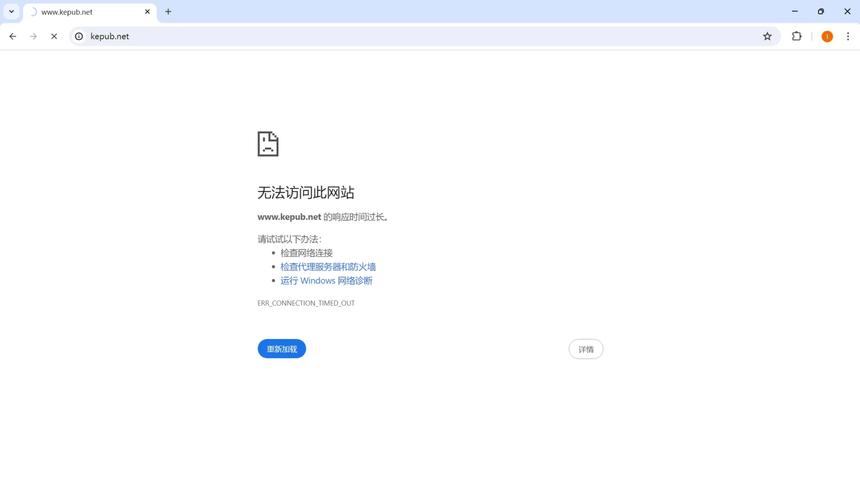The width and height of the screenshot is (860, 500).
Task: Stop loading the page
Action: click(54, 36)
